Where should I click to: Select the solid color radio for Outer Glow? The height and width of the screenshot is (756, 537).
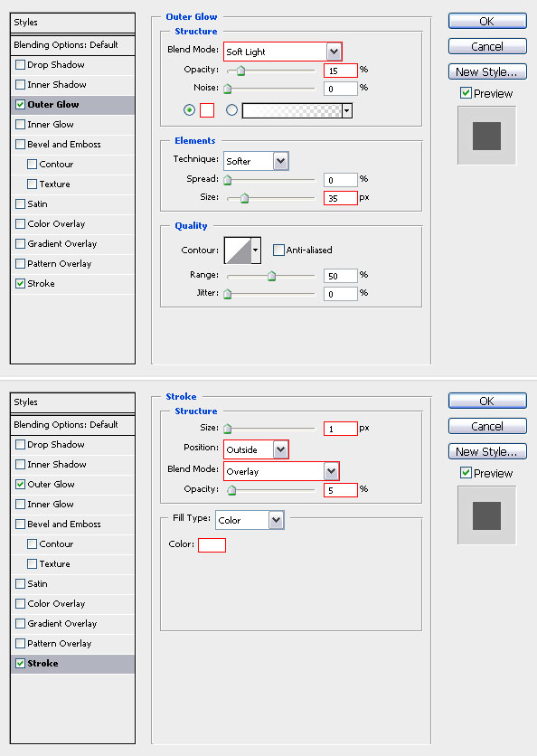click(190, 110)
